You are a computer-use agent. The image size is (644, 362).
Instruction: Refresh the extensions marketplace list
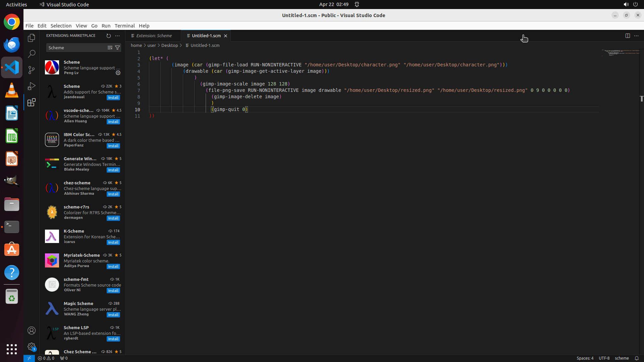click(x=108, y=36)
